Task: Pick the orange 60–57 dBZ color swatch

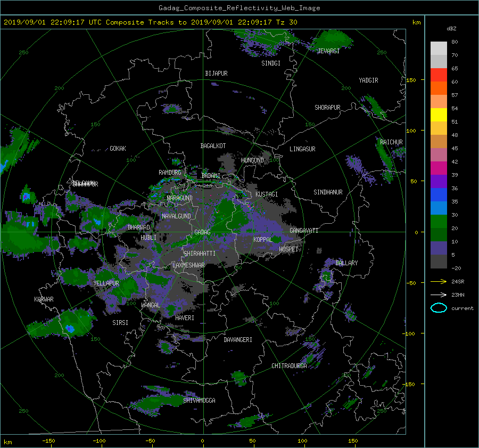Action: [439, 88]
